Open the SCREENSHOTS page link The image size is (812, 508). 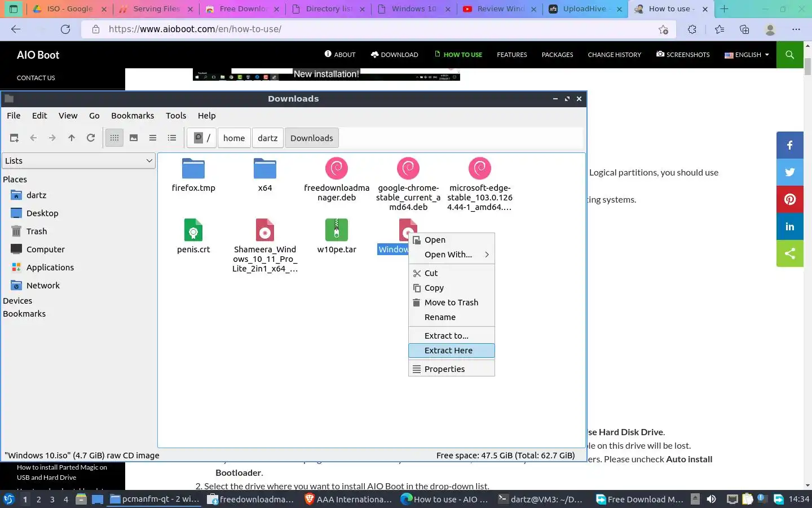tap(683, 55)
